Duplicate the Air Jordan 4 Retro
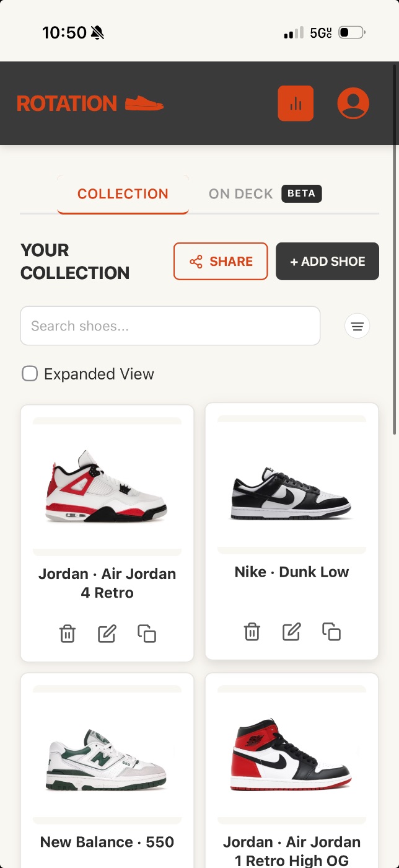The width and height of the screenshot is (399, 868). coord(147,634)
